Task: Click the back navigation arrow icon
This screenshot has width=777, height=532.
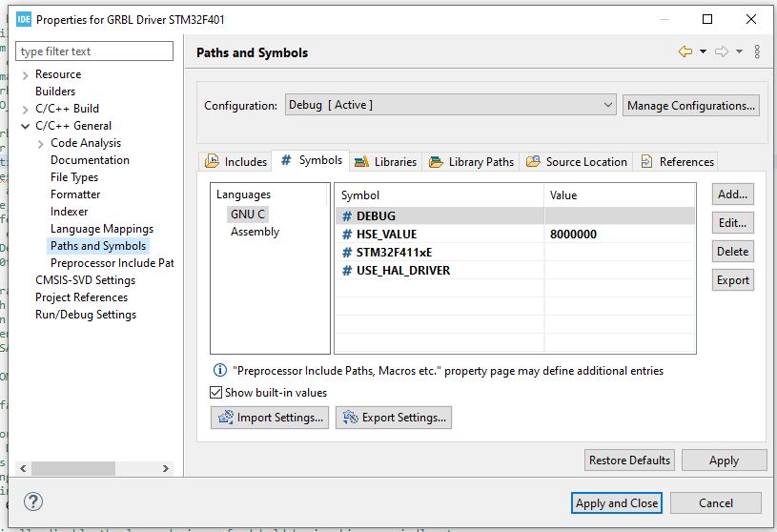Action: click(x=685, y=51)
